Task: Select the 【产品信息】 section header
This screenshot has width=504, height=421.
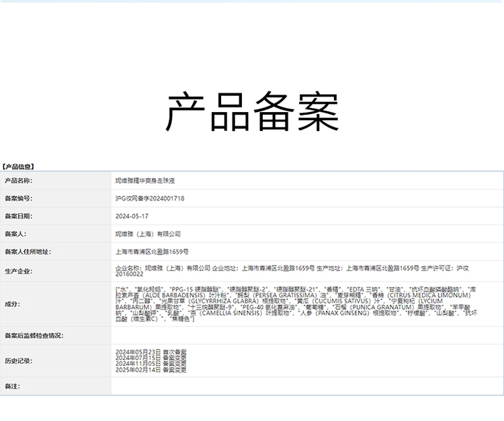Action: tap(19, 166)
